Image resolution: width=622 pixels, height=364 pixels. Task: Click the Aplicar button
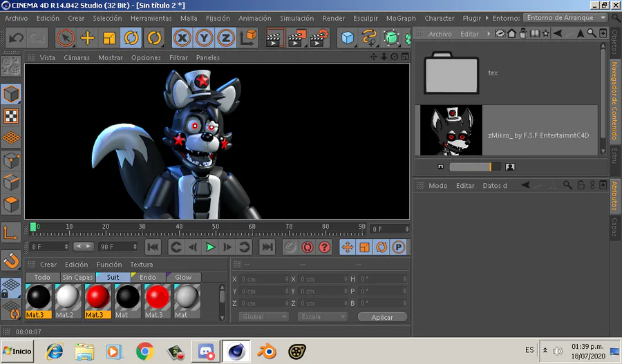[382, 317]
